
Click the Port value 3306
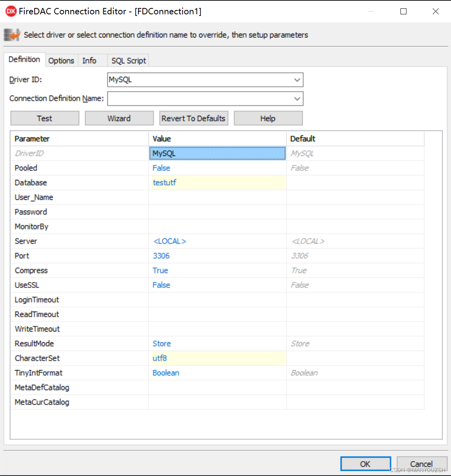(218, 256)
